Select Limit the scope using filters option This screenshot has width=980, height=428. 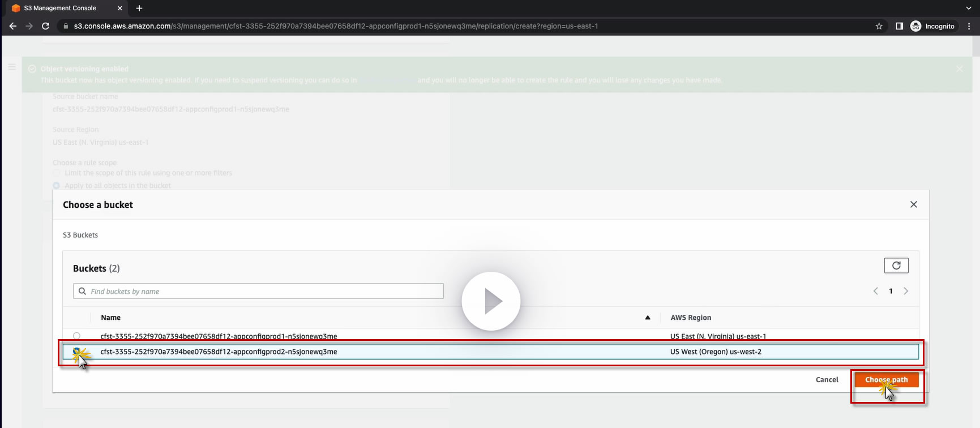56,173
